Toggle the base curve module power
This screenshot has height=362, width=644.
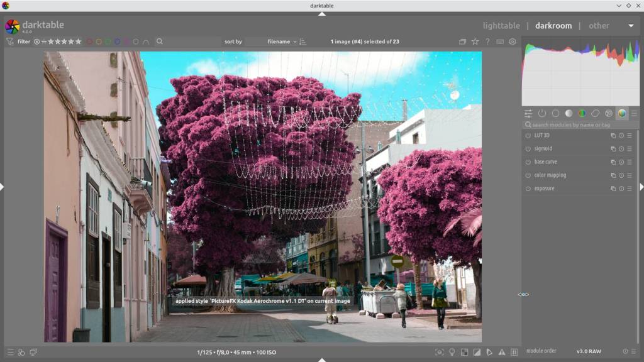click(528, 162)
